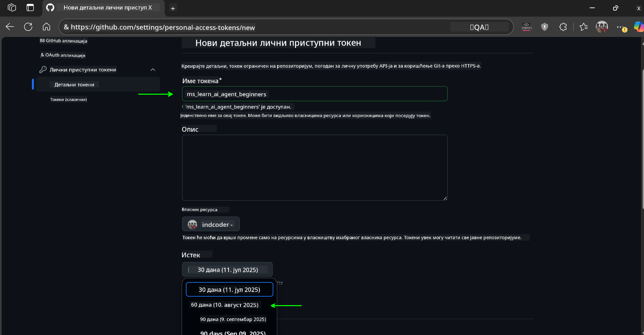Open the browser profile avatar
The image size is (644, 335).
[602, 27]
